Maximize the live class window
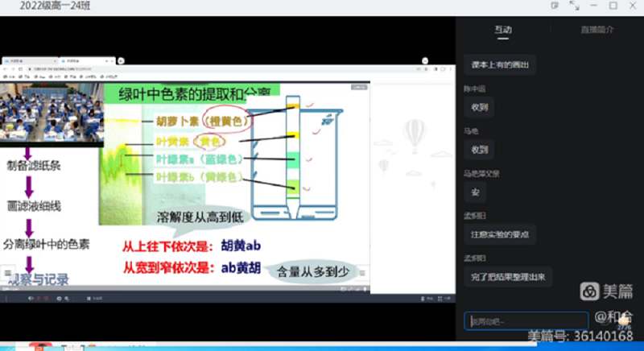644x351 pixels. (613, 5)
